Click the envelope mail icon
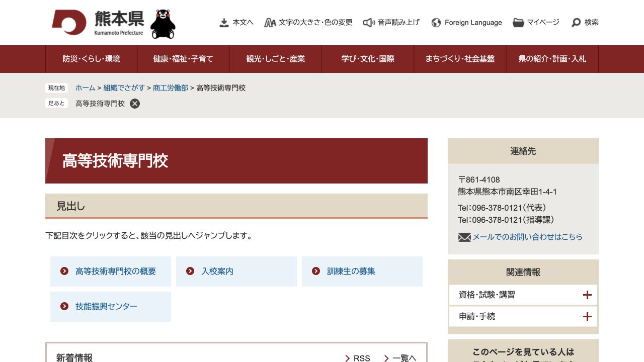This screenshot has width=644, height=362. click(x=464, y=237)
